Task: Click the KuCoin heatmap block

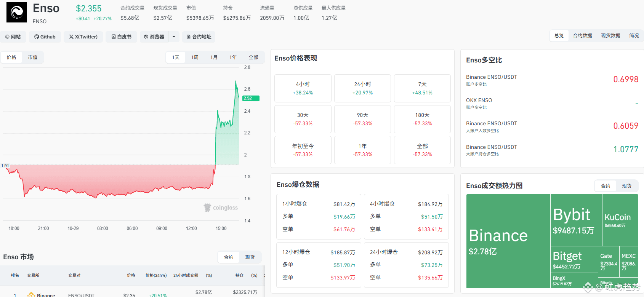Action: (620, 220)
